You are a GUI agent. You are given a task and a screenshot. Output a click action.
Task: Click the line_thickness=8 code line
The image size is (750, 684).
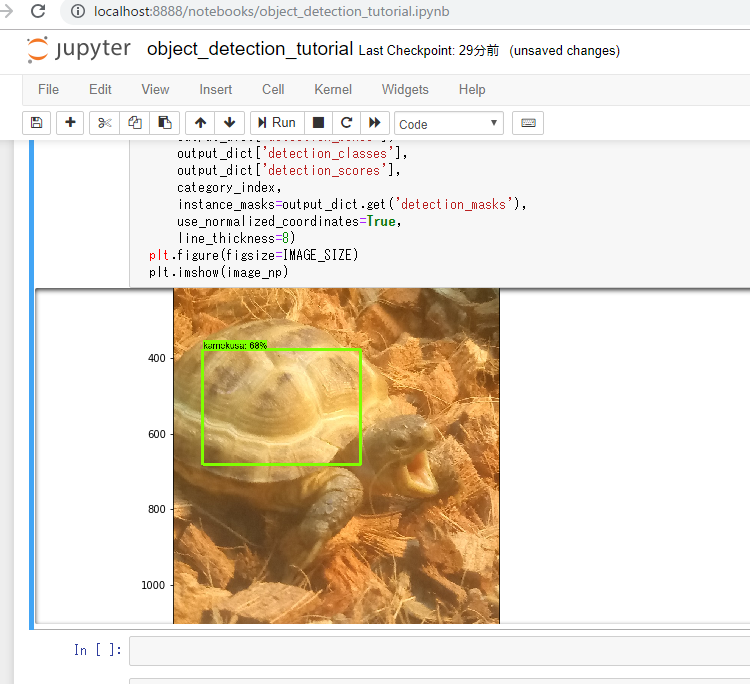[x=236, y=238]
